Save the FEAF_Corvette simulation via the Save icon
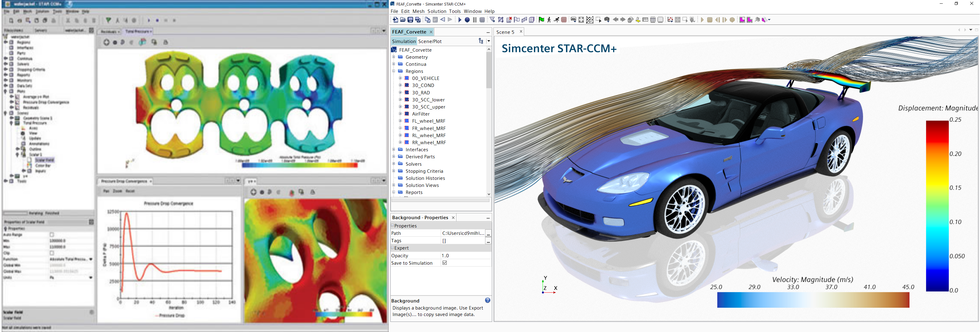980x332 pixels. (x=411, y=19)
